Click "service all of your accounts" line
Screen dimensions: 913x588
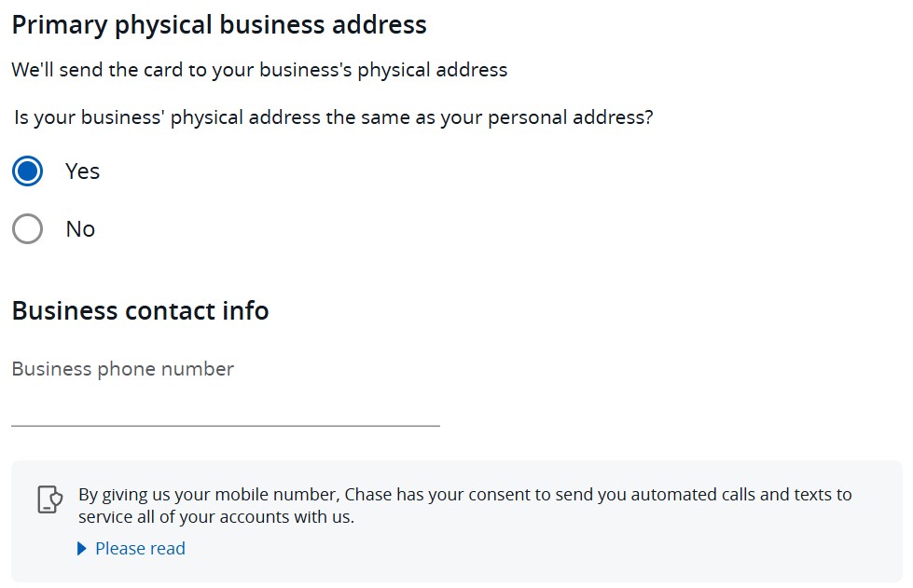click(216, 516)
